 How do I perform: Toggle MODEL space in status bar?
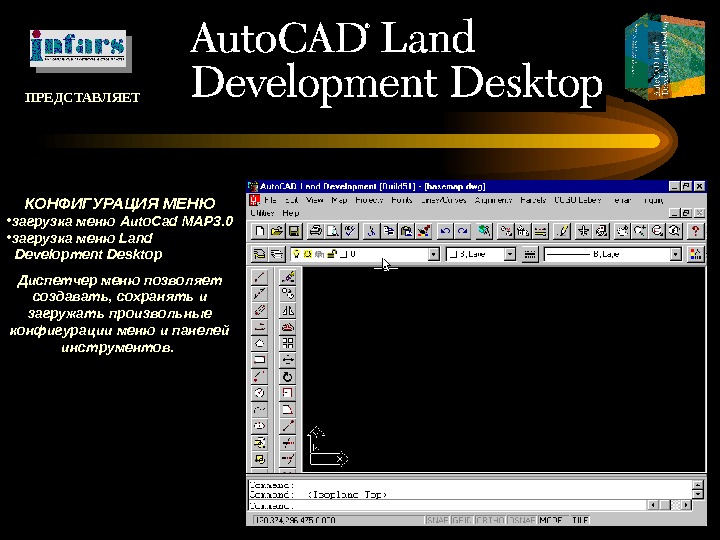[x=551, y=520]
